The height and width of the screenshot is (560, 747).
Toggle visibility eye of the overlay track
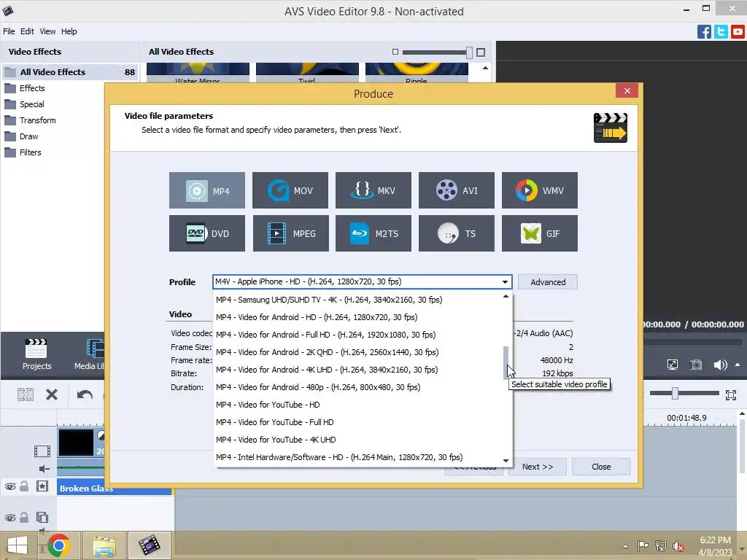click(x=10, y=518)
